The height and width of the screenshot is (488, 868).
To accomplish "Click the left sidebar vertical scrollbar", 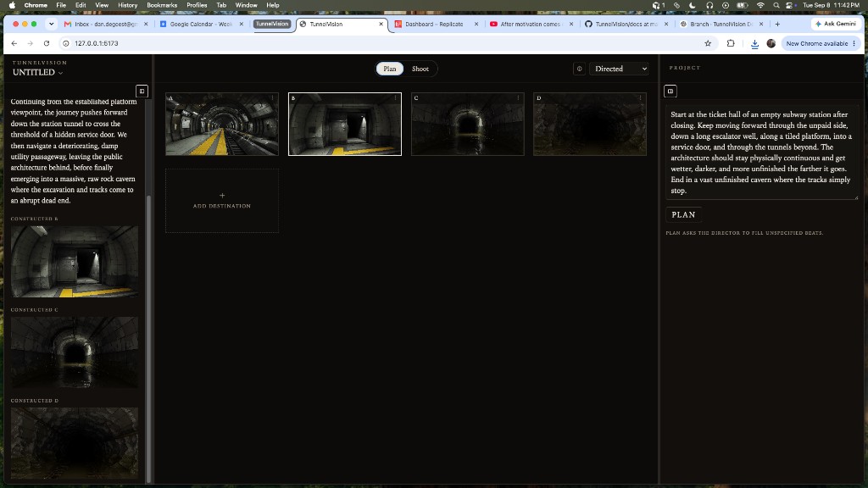I will point(148,339).
